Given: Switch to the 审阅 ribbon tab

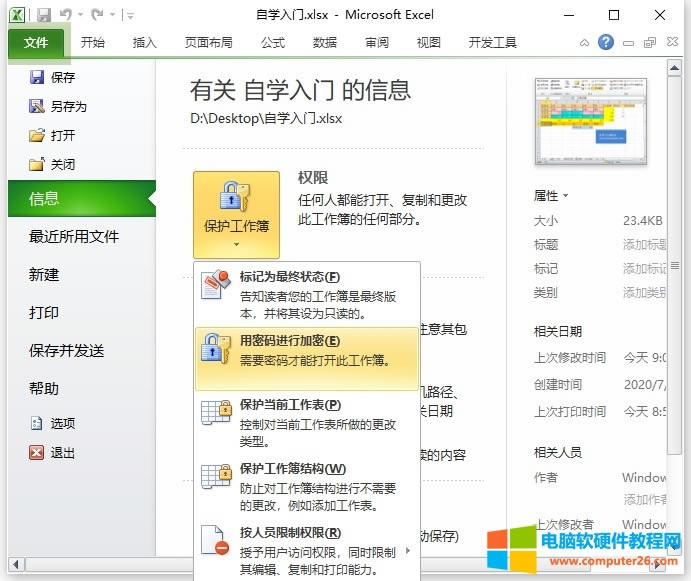Looking at the screenshot, I should [377, 42].
